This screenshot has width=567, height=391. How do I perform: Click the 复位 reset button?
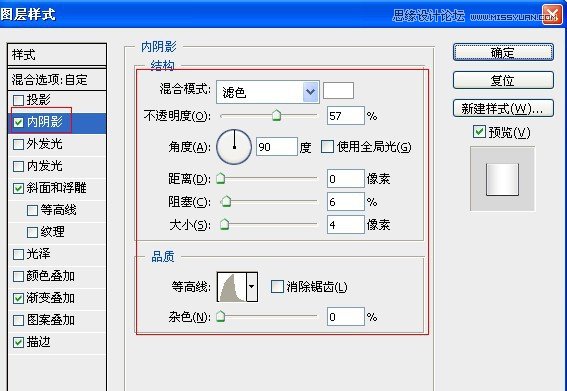click(x=503, y=80)
